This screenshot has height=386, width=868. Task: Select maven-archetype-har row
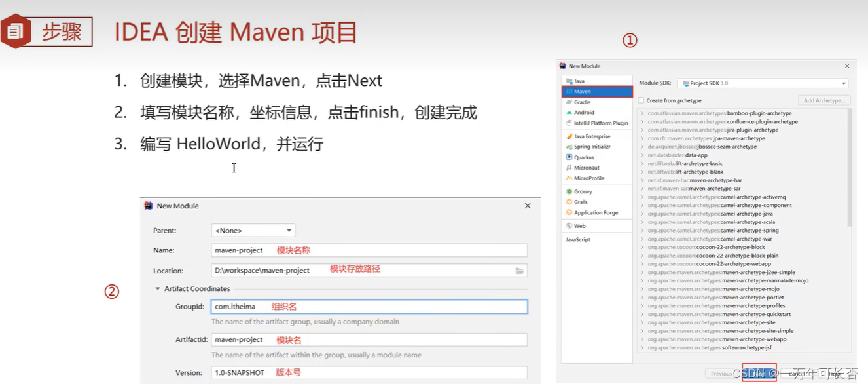(742, 180)
